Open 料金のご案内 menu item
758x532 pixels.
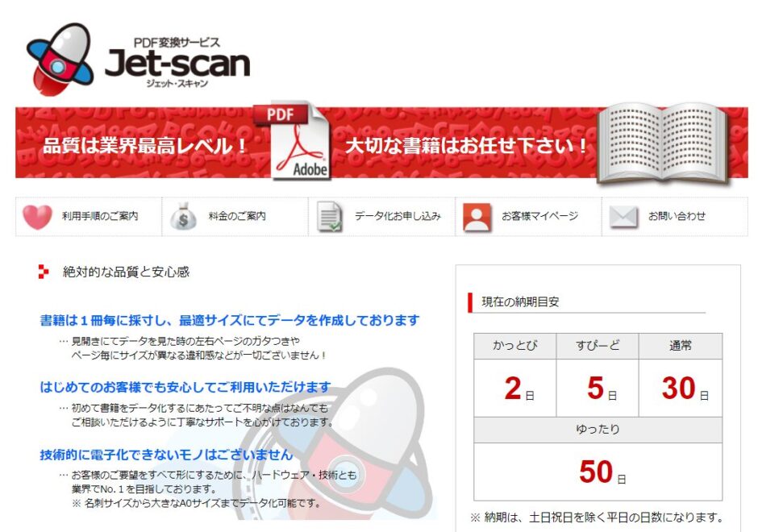click(235, 217)
